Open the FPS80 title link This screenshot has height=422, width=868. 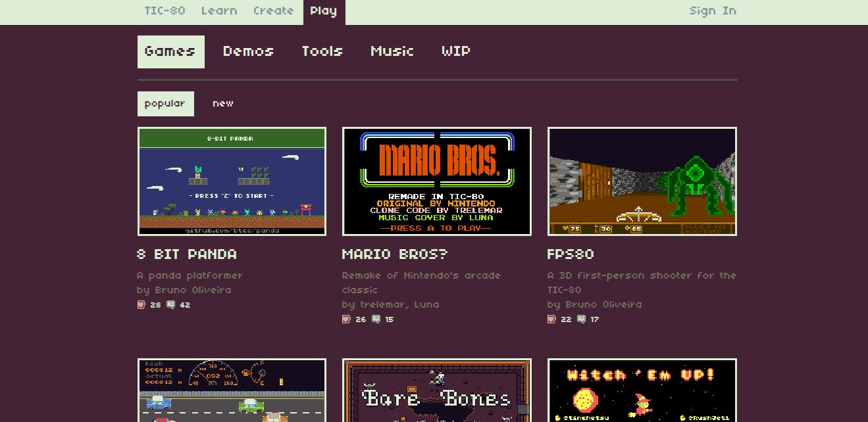[571, 255]
